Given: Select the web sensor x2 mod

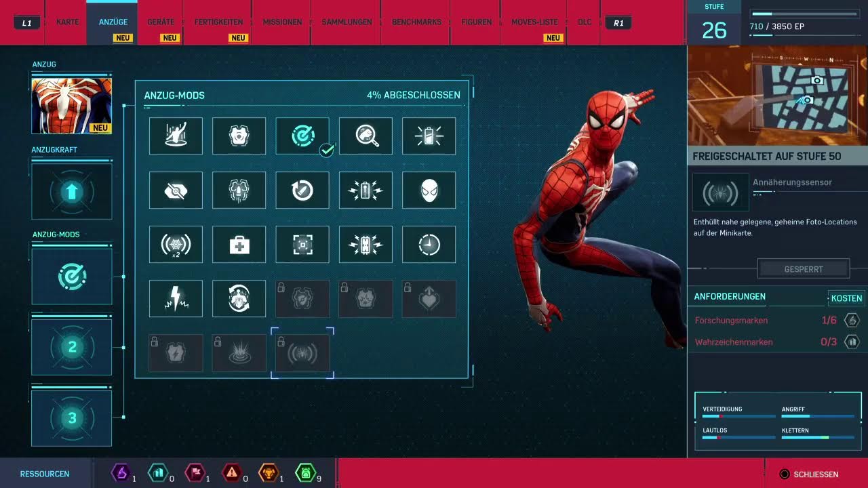Looking at the screenshot, I should click(x=176, y=244).
